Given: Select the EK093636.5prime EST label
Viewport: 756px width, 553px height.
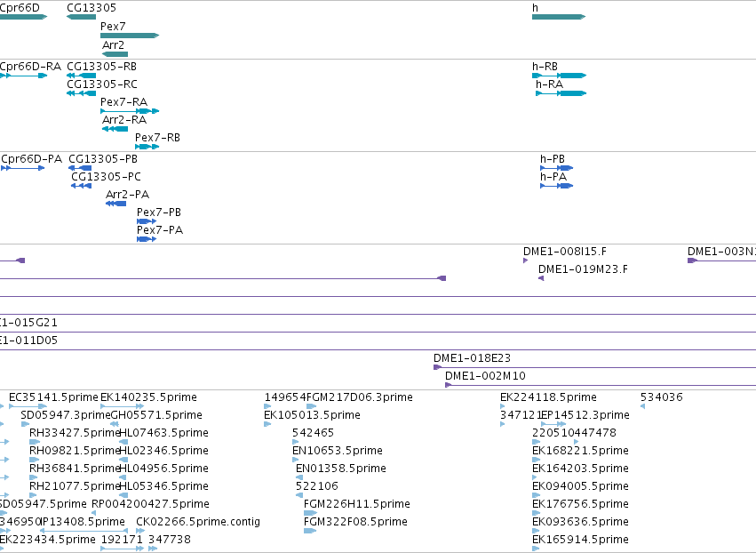Looking at the screenshot, I should coord(580,523).
